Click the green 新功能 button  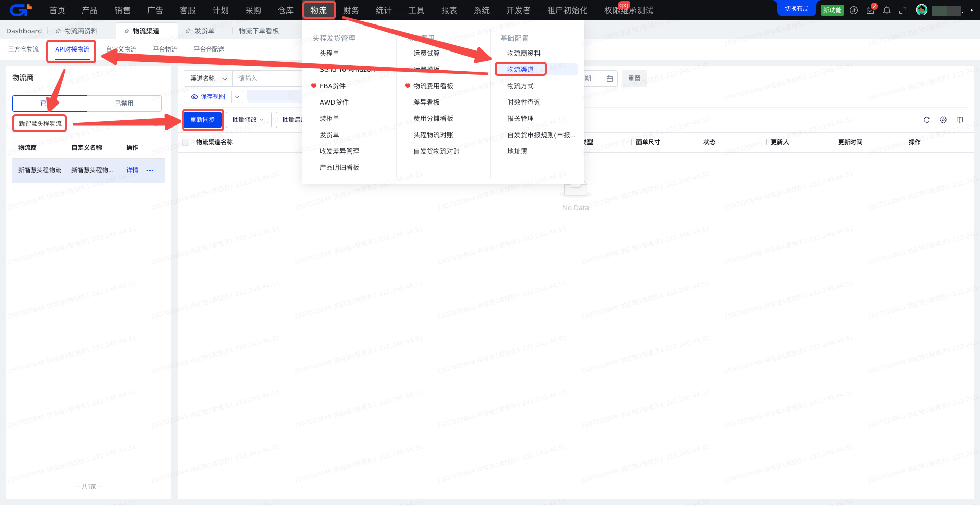pos(832,10)
